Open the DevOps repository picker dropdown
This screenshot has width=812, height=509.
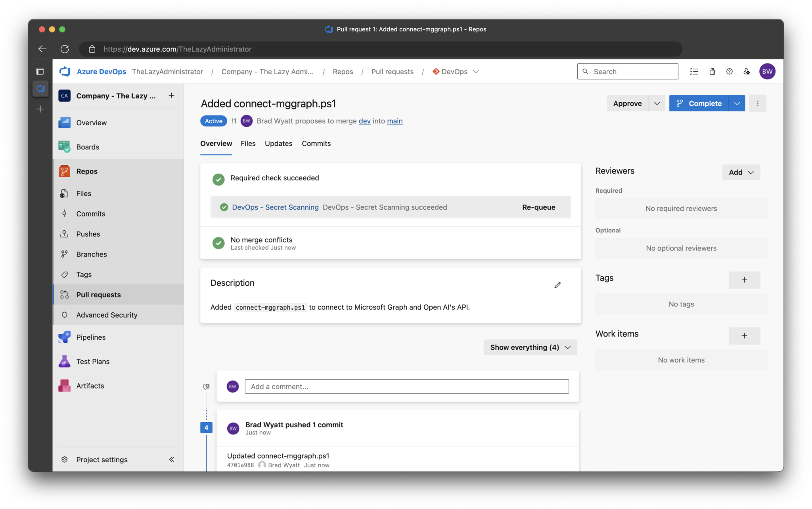click(x=456, y=71)
